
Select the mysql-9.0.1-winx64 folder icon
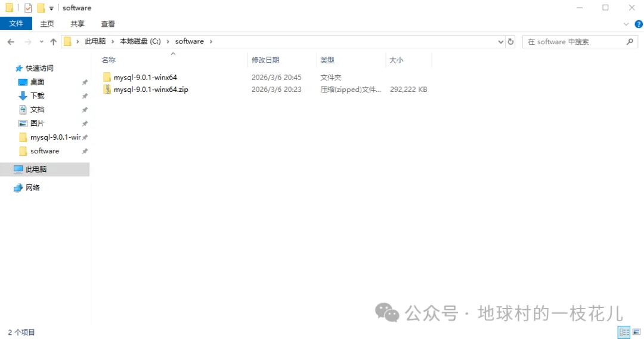coord(107,77)
